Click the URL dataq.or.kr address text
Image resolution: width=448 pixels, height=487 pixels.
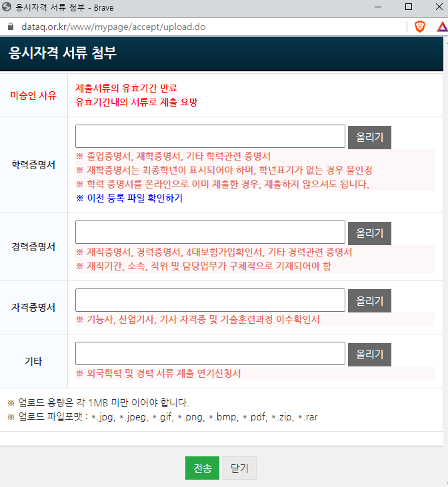(113, 27)
